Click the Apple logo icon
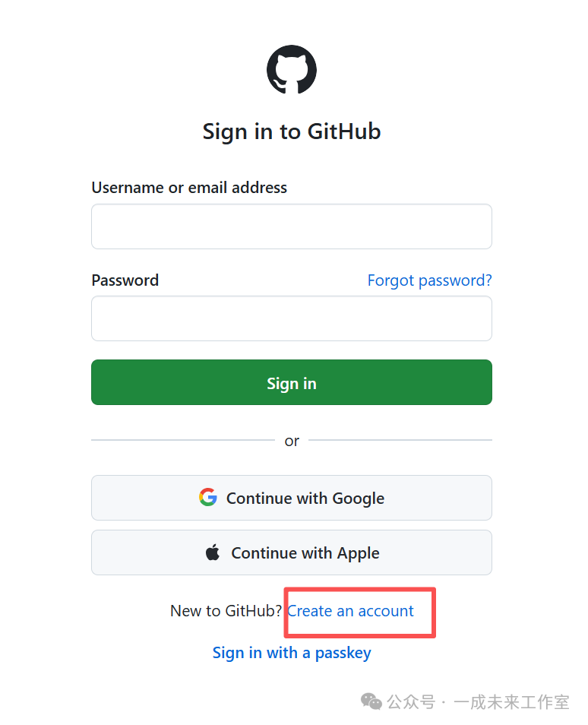 [x=213, y=552]
